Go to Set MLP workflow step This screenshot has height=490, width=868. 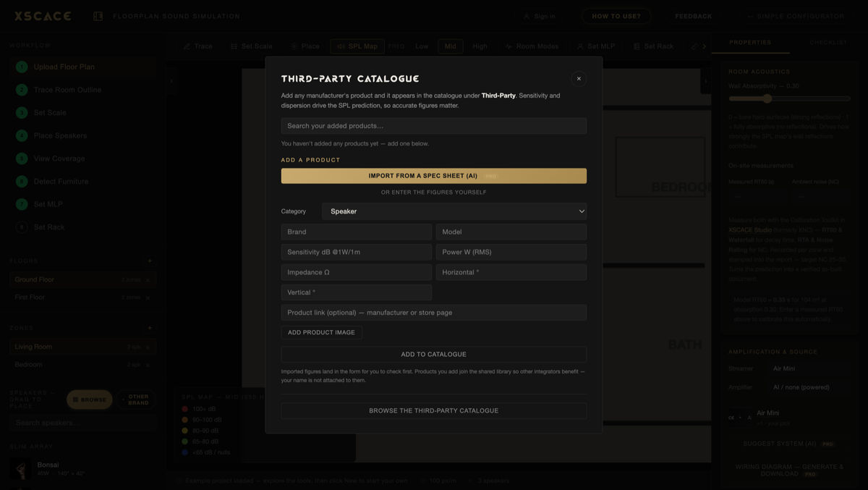82,204
